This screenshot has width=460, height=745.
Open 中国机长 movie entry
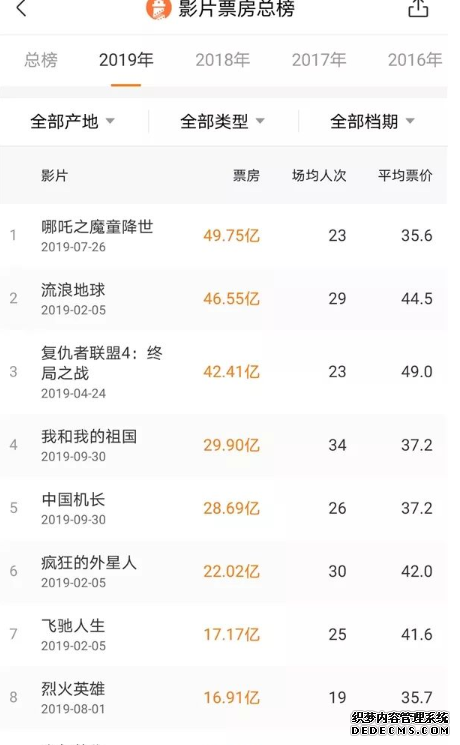(223, 508)
